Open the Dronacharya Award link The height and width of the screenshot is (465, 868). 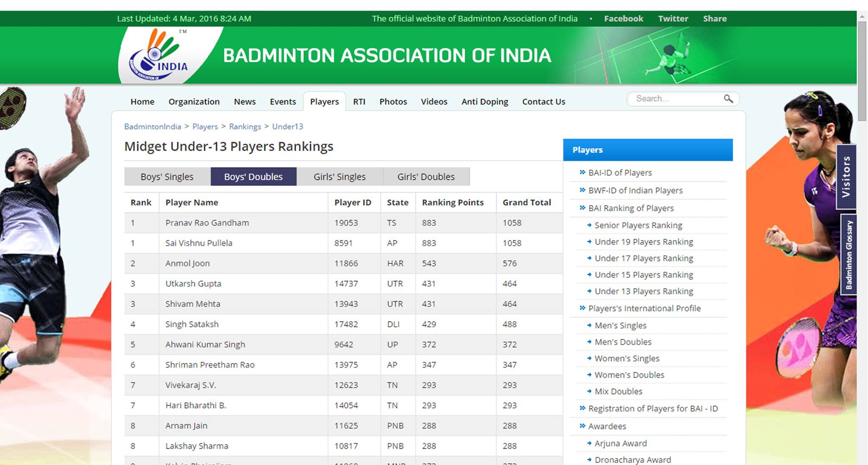coord(633,460)
